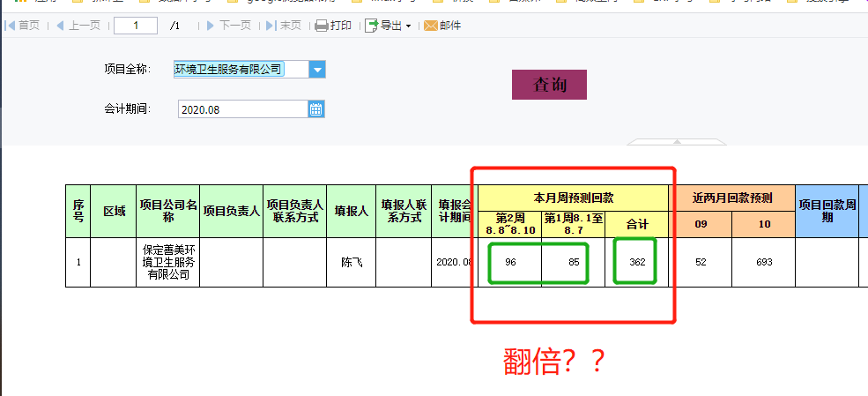Screen dimensions: 868x396
Task: Select the 项目全称 company name field
Action: [241, 70]
